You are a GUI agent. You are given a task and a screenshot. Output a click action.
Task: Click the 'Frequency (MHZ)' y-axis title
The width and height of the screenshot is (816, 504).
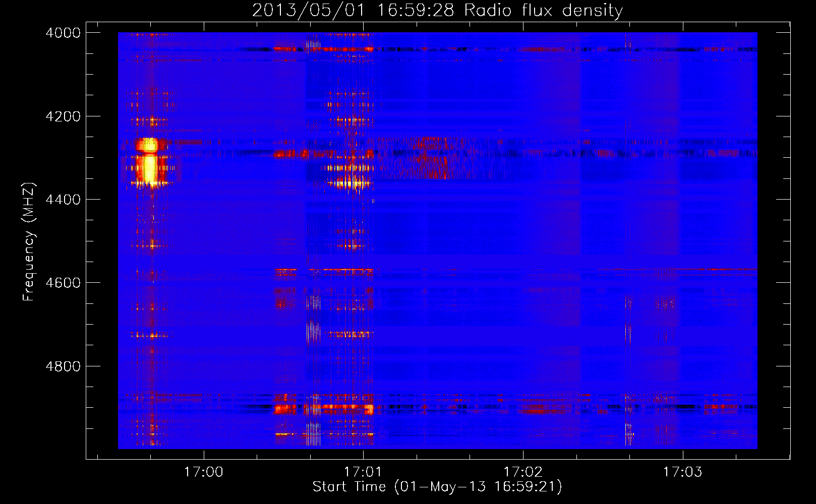(x=29, y=242)
